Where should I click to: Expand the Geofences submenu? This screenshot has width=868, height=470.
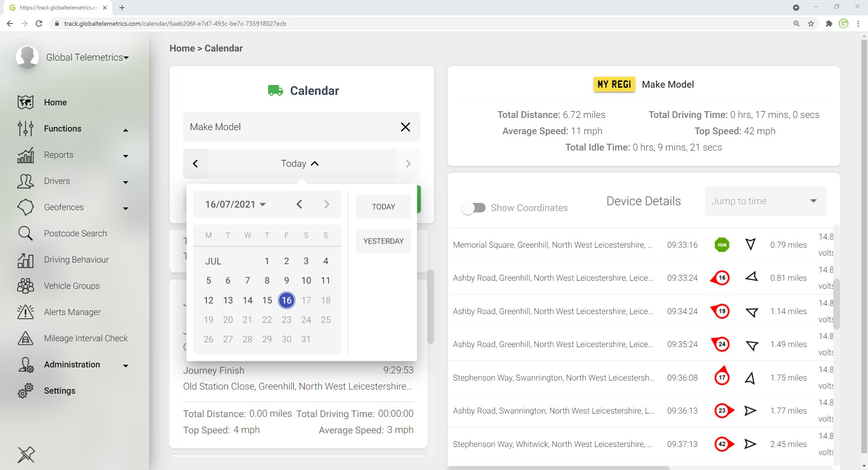pos(126,208)
